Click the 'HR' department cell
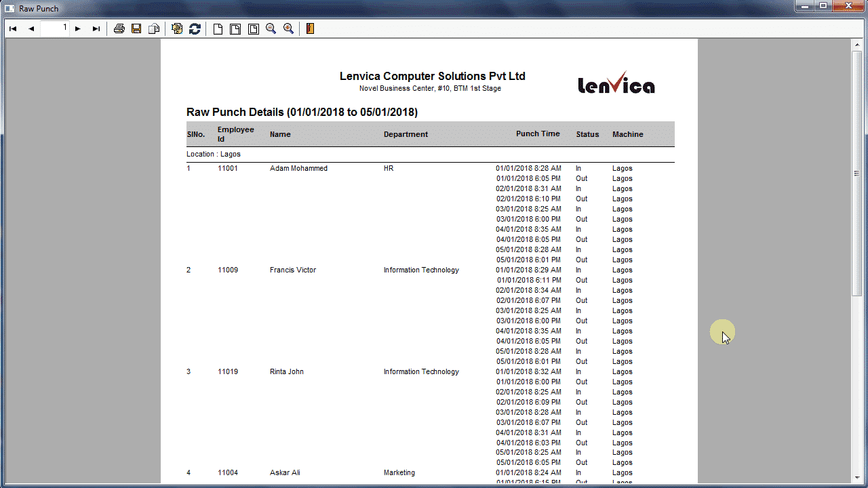The width and height of the screenshot is (868, 488). 389,168
